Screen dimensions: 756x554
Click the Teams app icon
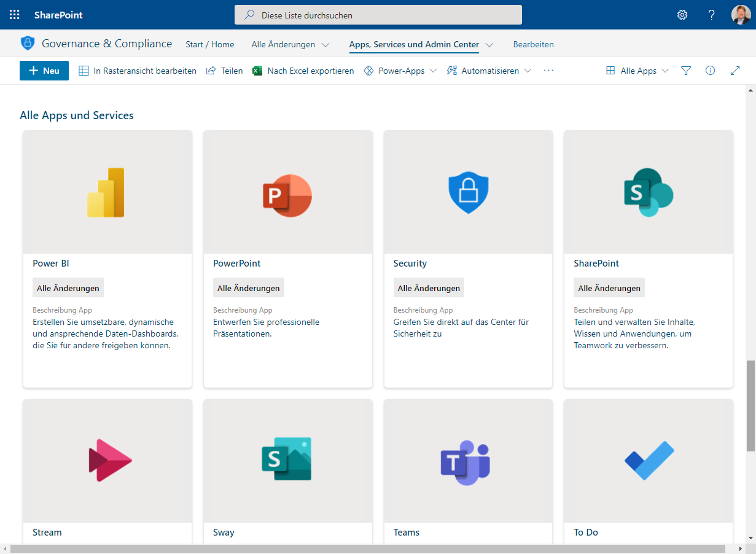click(466, 462)
